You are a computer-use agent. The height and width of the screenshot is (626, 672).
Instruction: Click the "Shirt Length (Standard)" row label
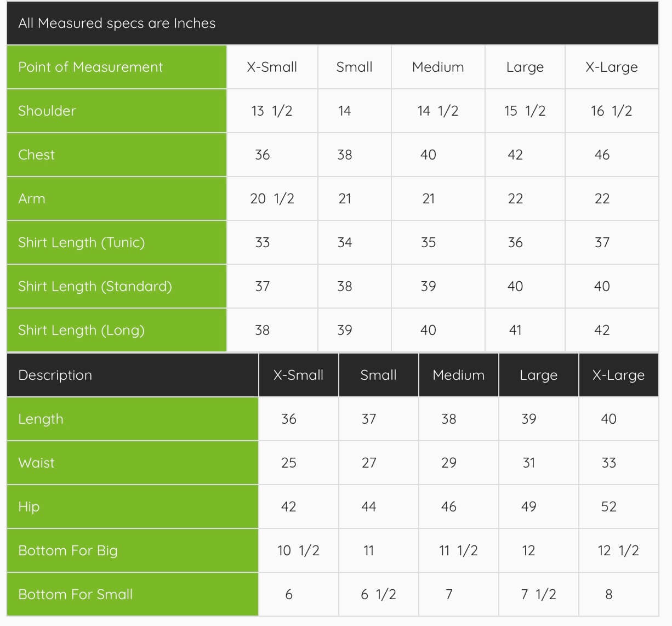(95, 286)
